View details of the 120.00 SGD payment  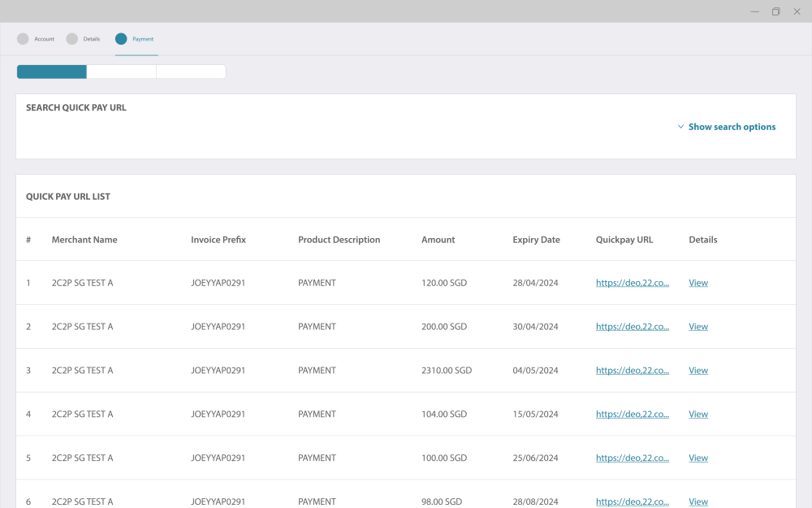(698, 283)
